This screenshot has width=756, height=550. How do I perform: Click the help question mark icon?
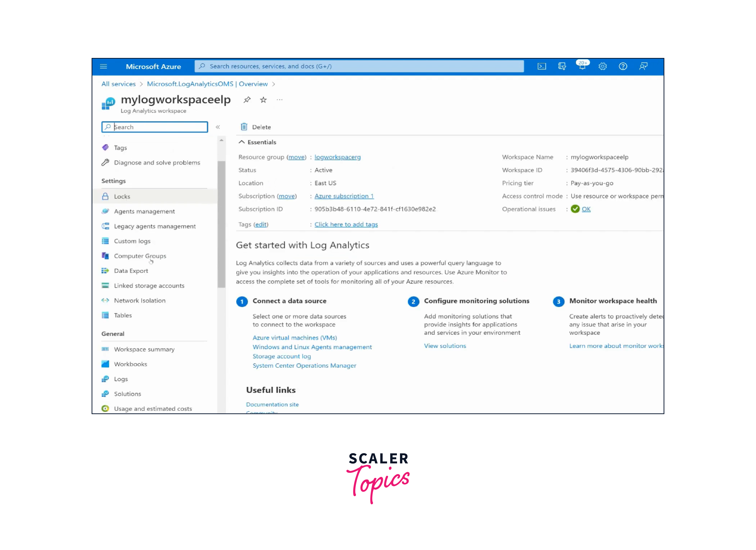pyautogui.click(x=623, y=66)
